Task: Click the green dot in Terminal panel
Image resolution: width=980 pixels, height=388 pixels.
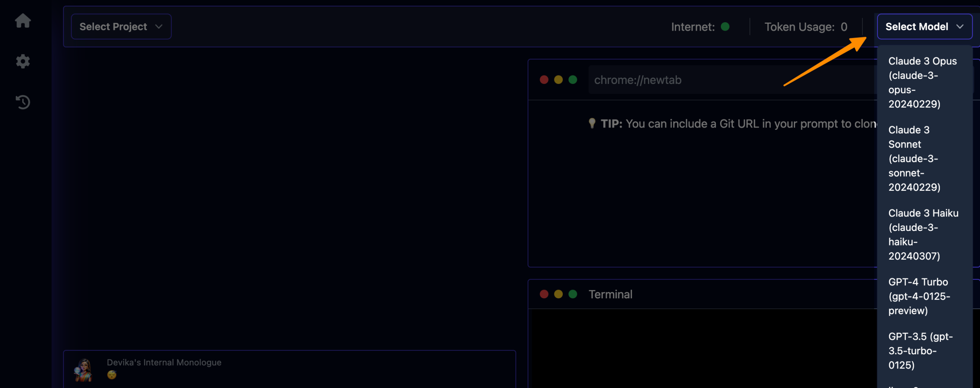Action: [573, 294]
